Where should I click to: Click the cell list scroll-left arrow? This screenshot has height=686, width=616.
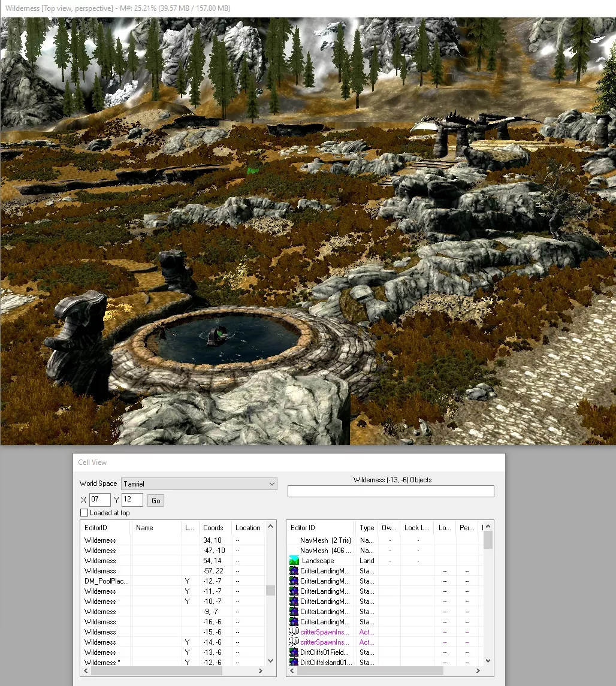click(x=86, y=670)
